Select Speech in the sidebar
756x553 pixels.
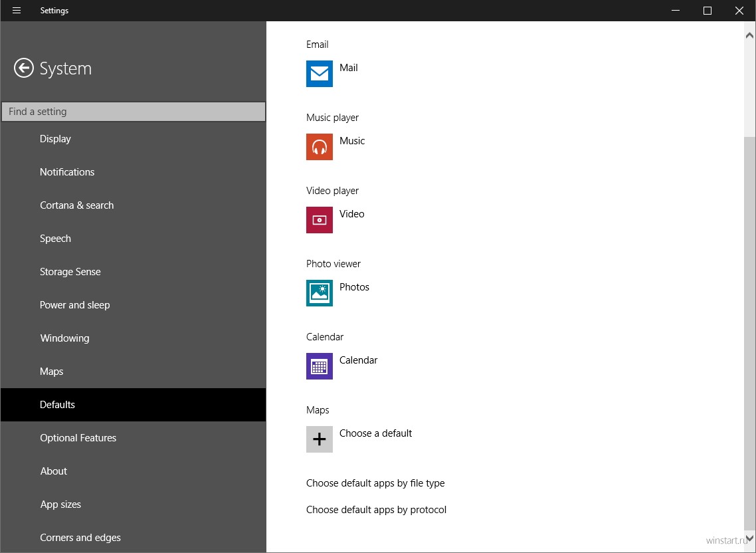point(133,239)
